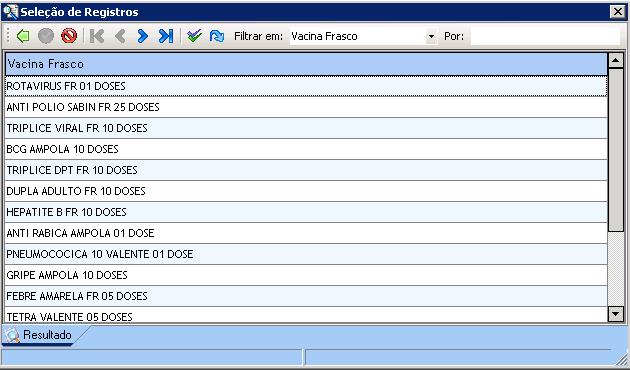Click the vertical scrollbar thumb
Screen dimensions: 630x370
coord(616,150)
